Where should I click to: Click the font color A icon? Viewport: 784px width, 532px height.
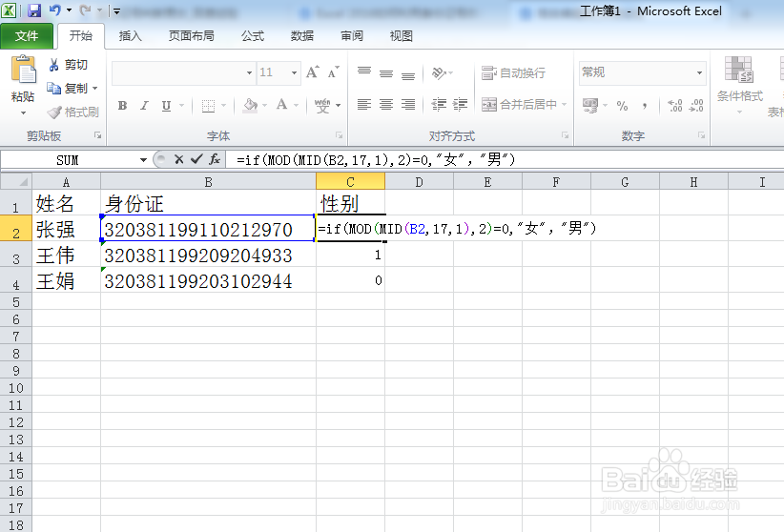click(282, 105)
